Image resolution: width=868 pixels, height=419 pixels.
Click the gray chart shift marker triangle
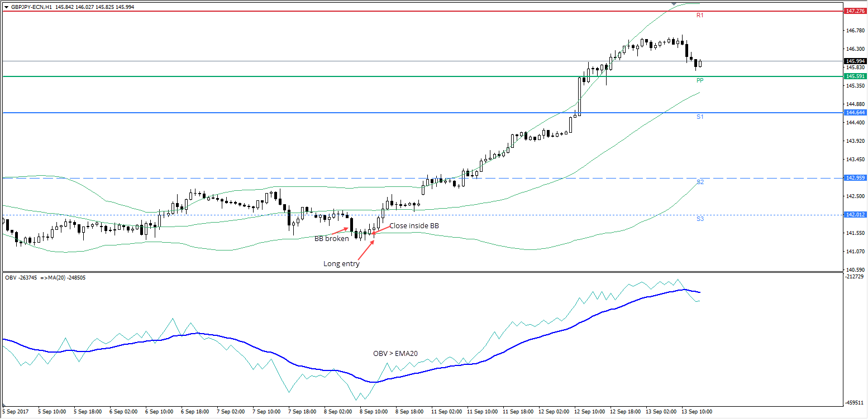[x=674, y=4]
